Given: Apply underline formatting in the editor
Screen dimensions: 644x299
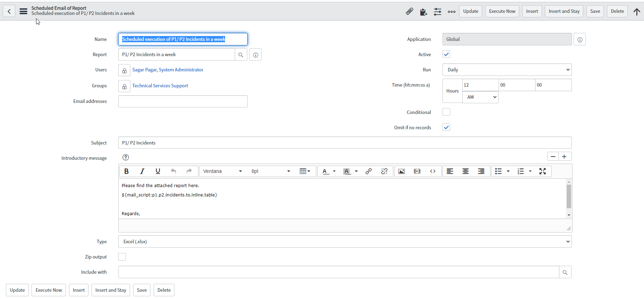Looking at the screenshot, I should pos(158,171).
